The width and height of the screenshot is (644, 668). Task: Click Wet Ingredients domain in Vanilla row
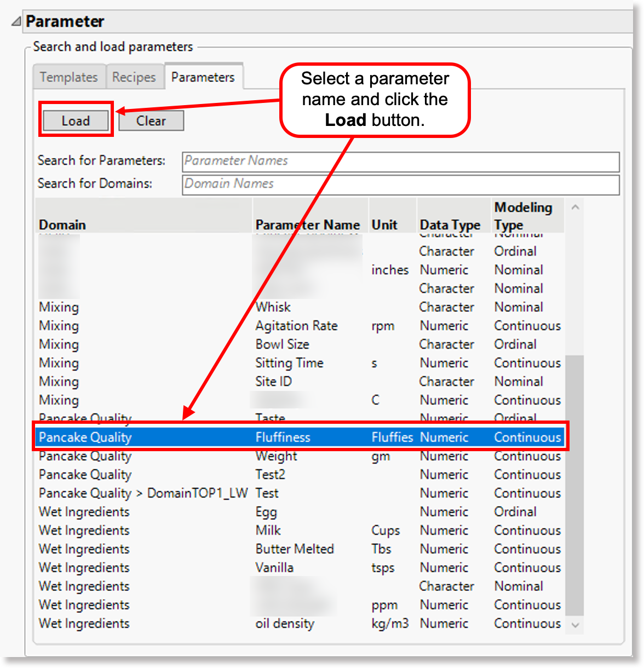point(84,568)
